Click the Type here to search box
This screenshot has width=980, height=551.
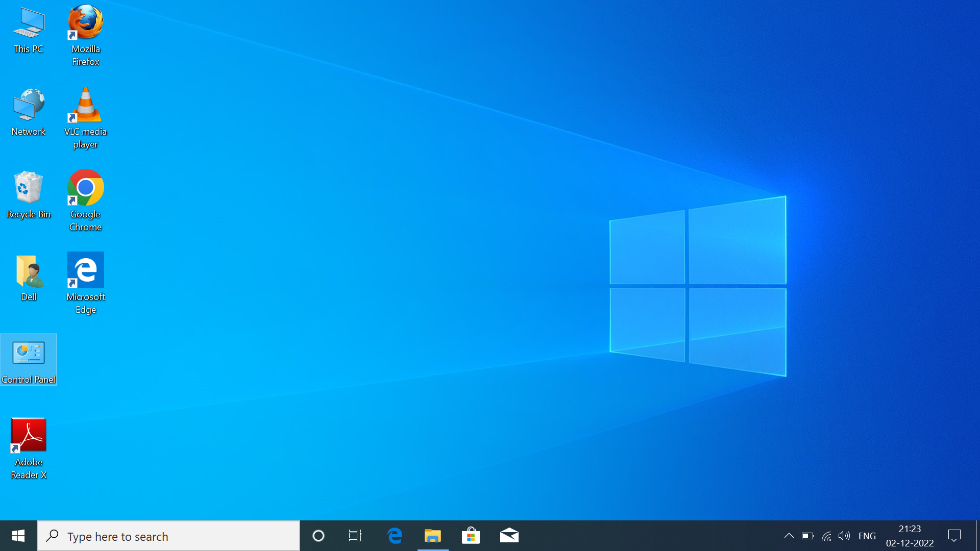coord(168,536)
